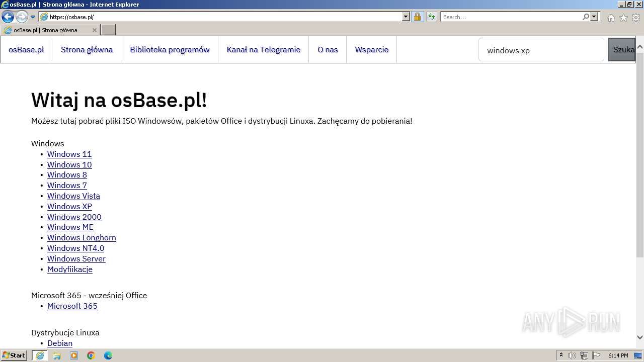Click the page scrollbar up arrow

tap(640, 47)
